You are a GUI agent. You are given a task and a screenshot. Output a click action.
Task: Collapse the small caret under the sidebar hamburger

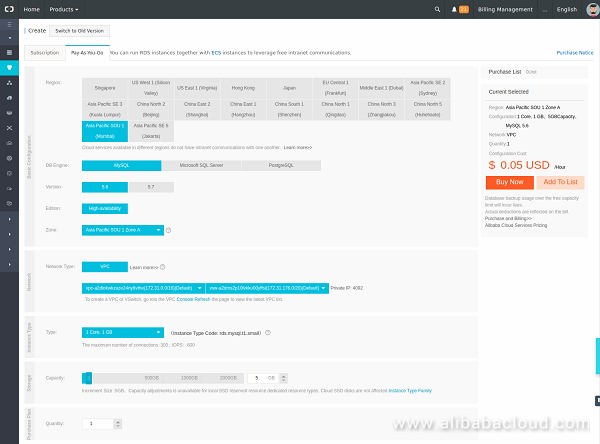9,38
